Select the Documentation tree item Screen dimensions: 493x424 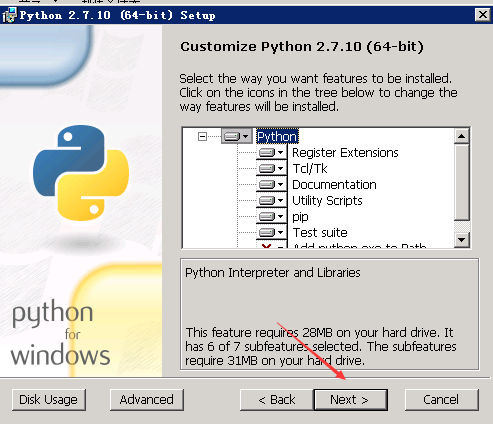334,185
